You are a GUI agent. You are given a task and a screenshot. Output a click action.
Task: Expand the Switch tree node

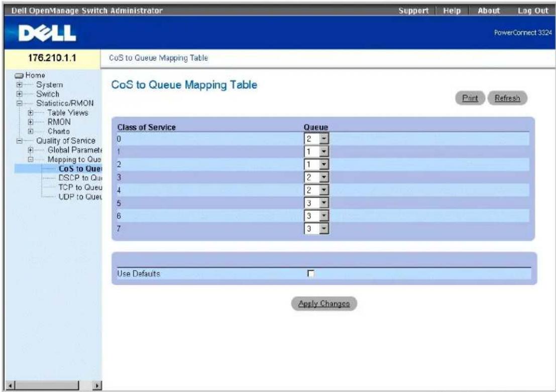[x=20, y=94]
